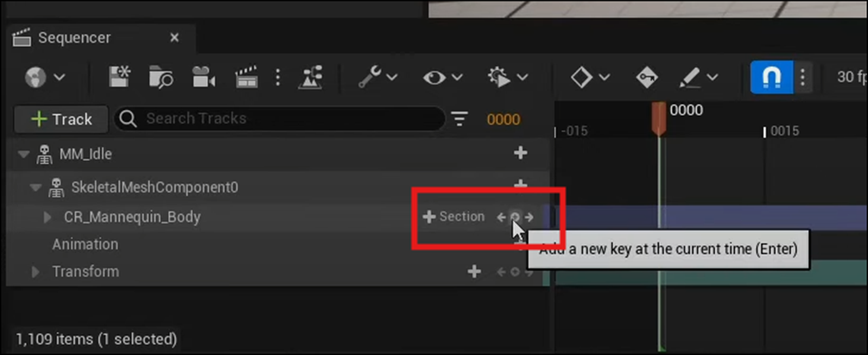Open the eye View Options dropdown

[442, 77]
